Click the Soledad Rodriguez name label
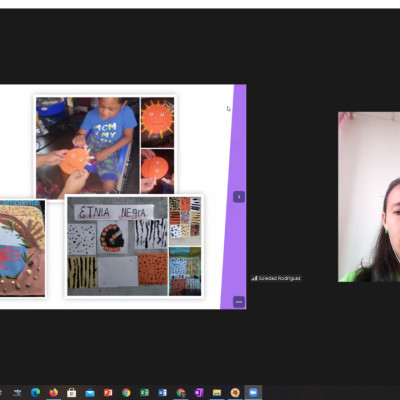 (x=276, y=278)
